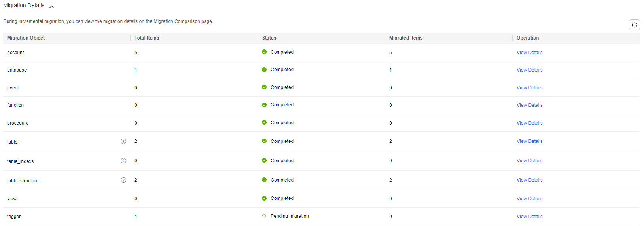
Task: Click database Migrated Items link number
Action: click(390, 70)
